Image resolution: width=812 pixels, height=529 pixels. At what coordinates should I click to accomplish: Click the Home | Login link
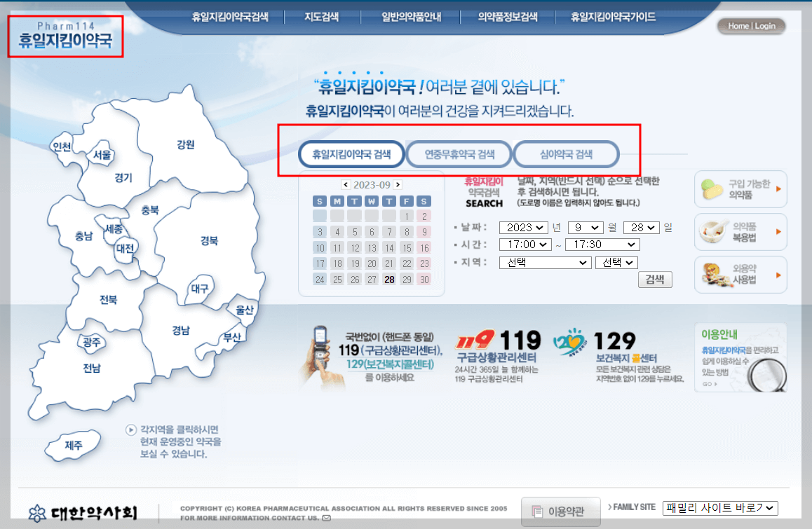pos(751,26)
